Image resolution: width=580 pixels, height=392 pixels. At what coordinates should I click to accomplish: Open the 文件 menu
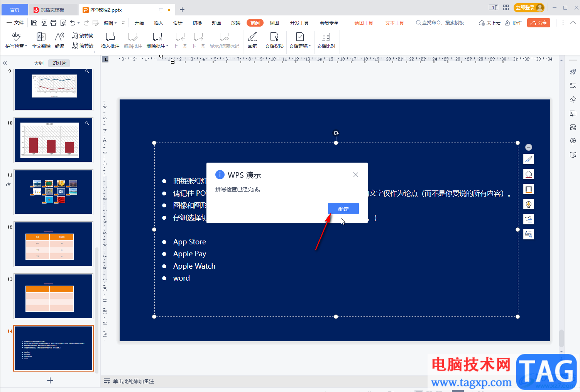(15, 23)
